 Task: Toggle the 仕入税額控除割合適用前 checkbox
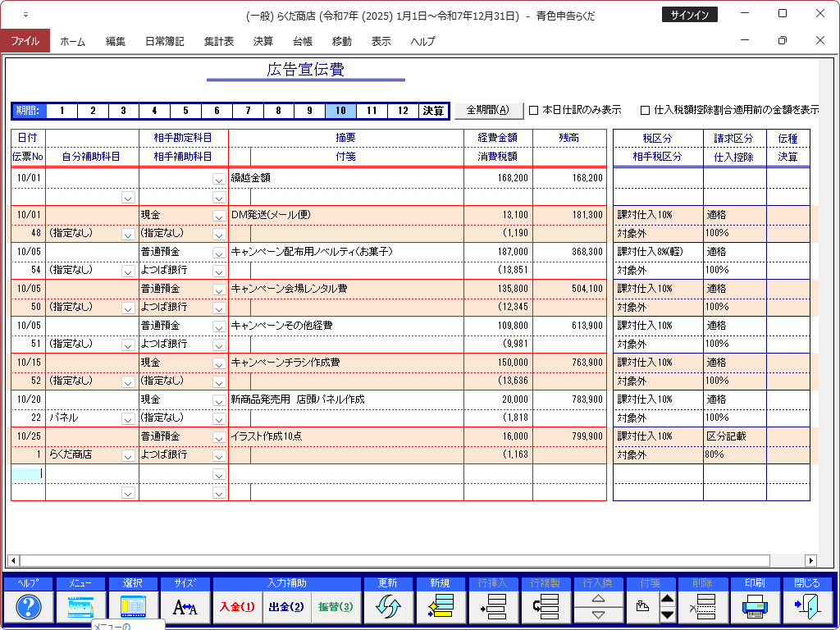pyautogui.click(x=646, y=110)
